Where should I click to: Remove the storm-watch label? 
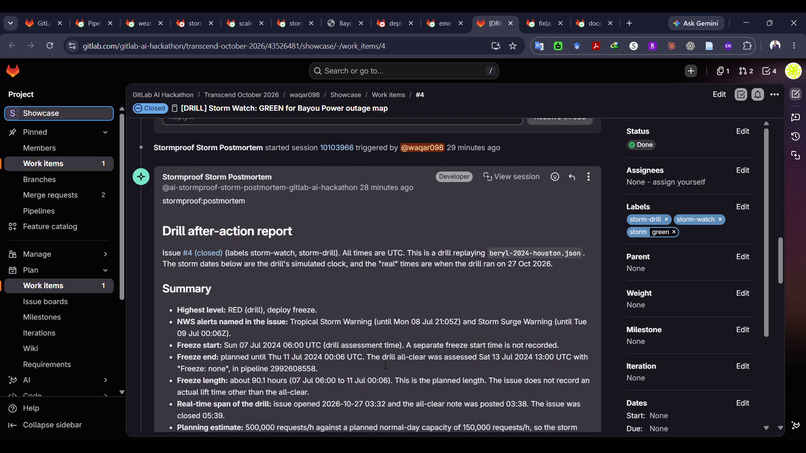720,220
